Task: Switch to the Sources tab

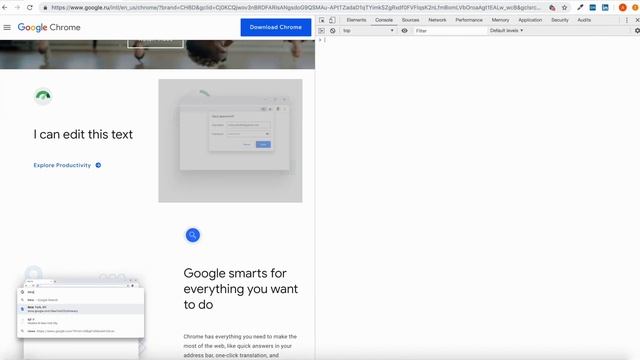Action: click(410, 20)
